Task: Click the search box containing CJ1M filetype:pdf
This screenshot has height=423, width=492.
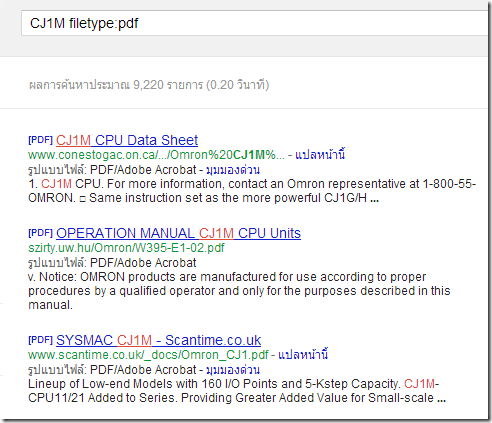Action: pyautogui.click(x=255, y=23)
